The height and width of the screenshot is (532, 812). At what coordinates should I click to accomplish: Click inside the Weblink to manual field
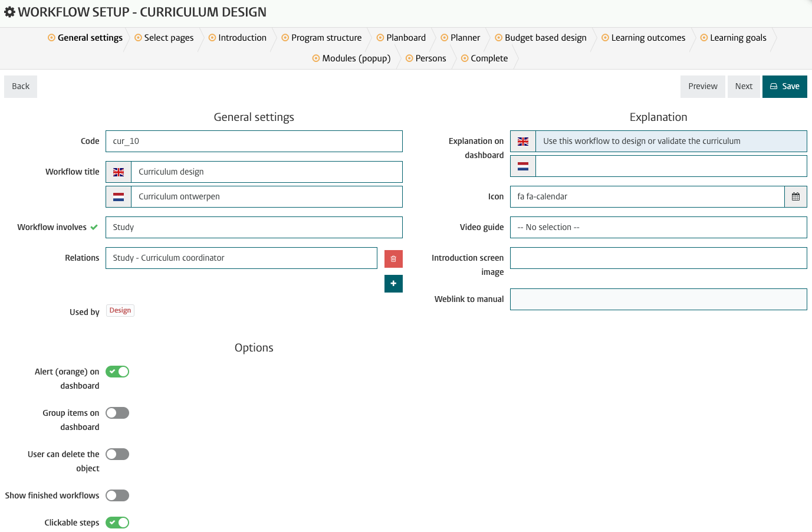click(x=658, y=299)
